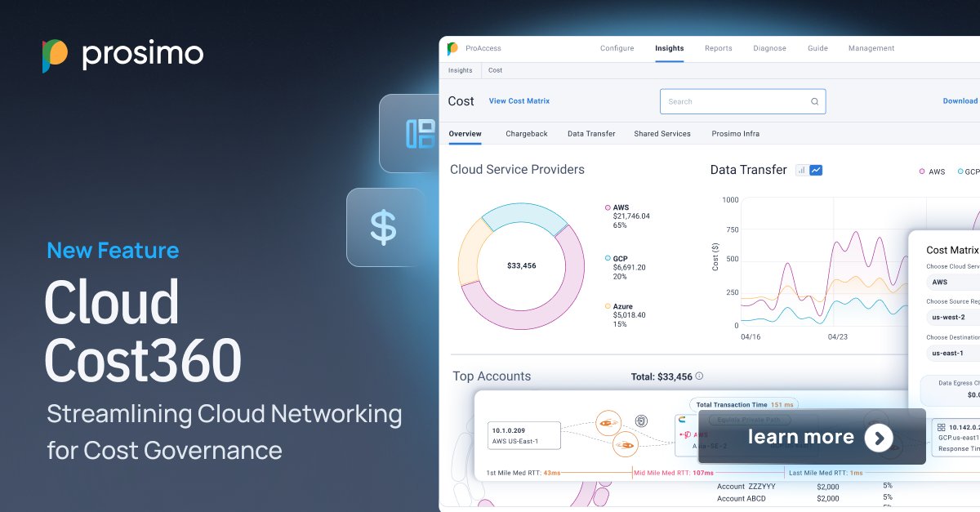Click the arrow circle on learn more
980x512 pixels.
(x=879, y=437)
